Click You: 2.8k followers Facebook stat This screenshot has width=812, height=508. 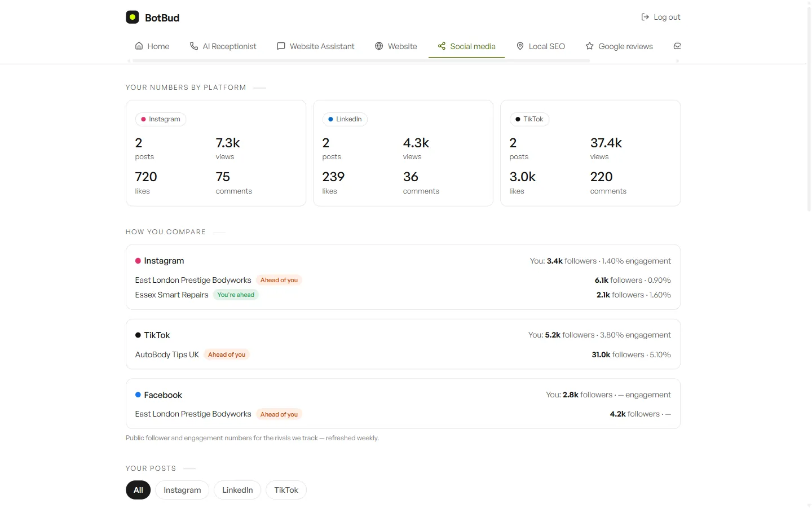coord(608,395)
